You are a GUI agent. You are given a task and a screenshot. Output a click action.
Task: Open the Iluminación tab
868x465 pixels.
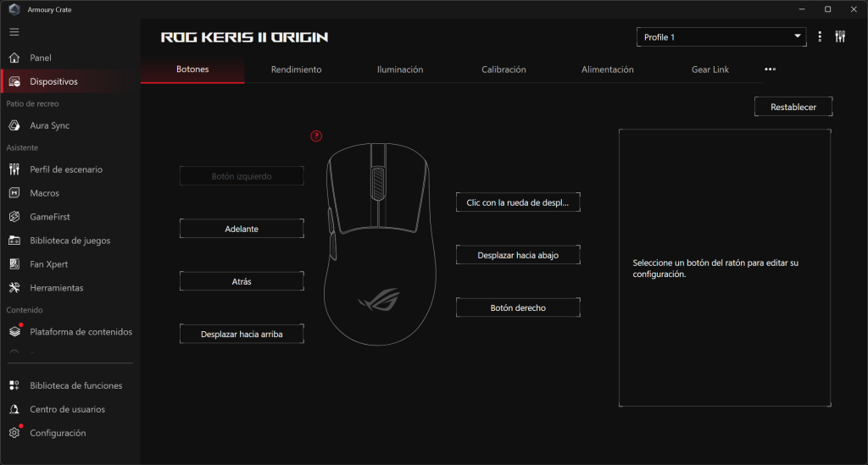(400, 69)
